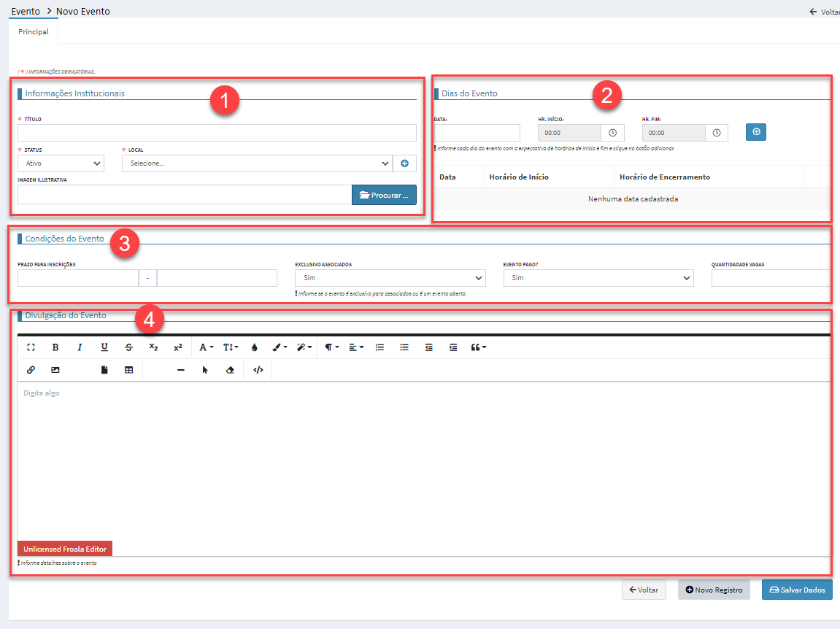Toggle fullscreen mode in the editor

click(31, 347)
